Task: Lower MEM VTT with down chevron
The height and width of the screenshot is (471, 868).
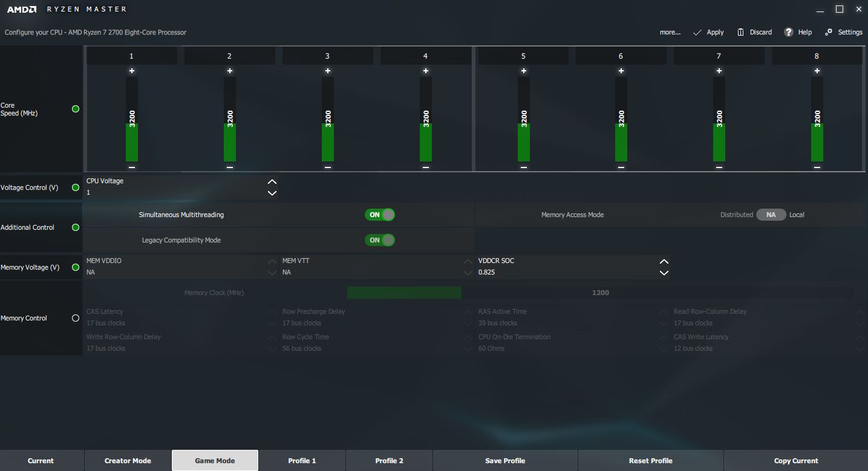Action: click(468, 273)
